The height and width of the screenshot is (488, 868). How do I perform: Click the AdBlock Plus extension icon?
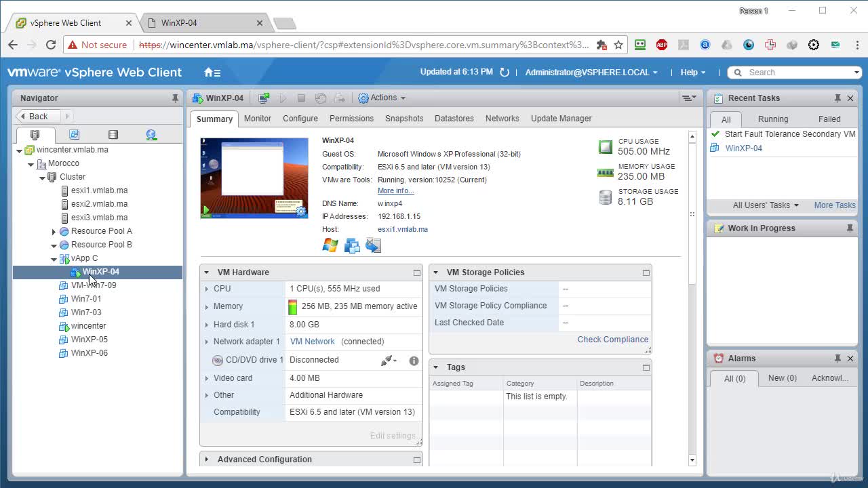pyautogui.click(x=662, y=45)
